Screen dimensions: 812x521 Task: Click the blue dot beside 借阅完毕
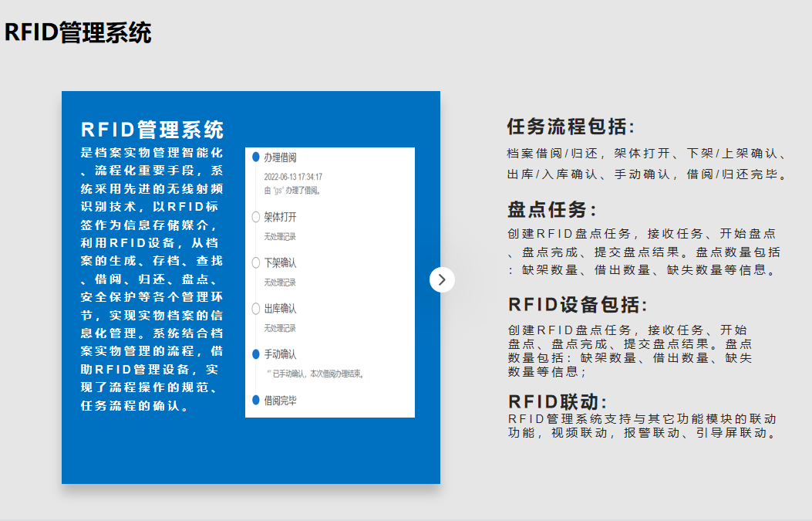255,400
